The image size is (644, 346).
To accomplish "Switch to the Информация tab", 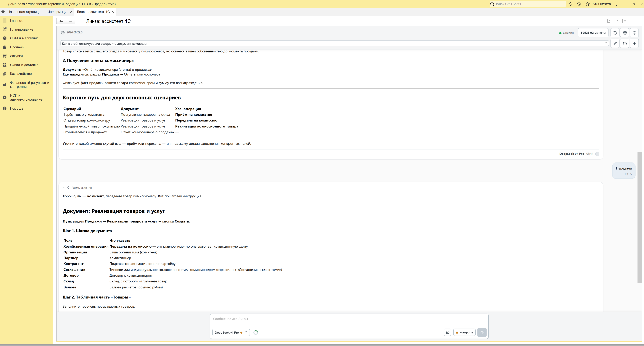I will (58, 12).
